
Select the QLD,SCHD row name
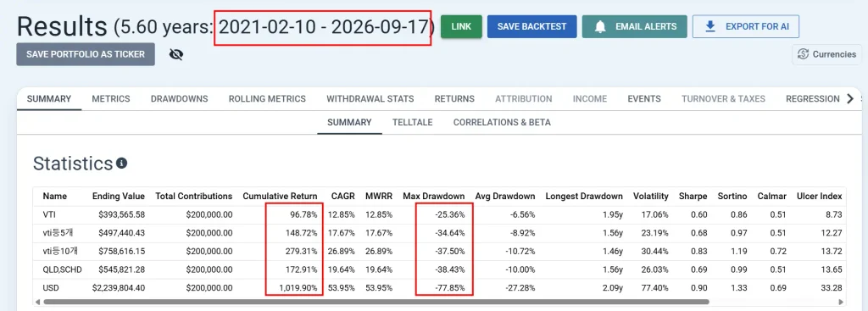click(62, 269)
